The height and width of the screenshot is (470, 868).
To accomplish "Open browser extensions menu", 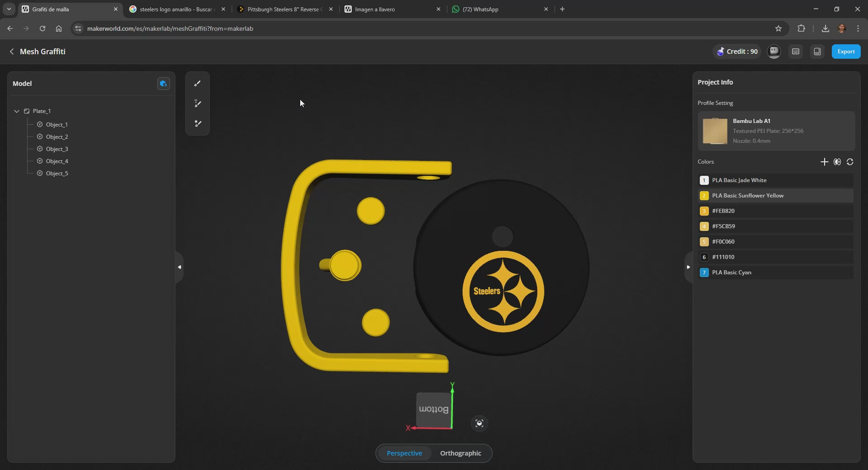I will pos(801,28).
